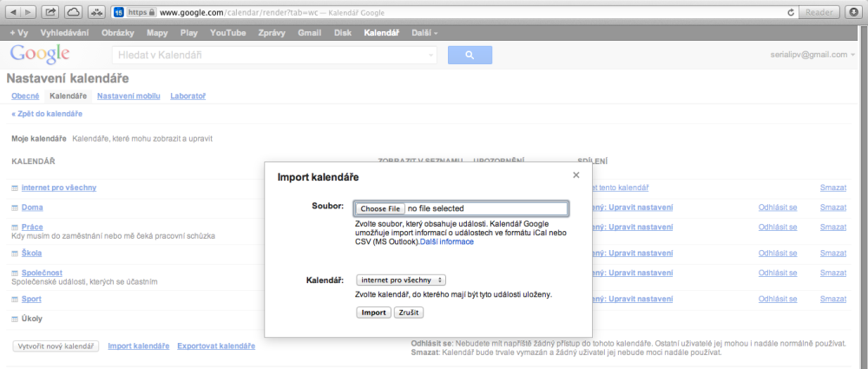Viewport: 868px width, 369px height.
Task: Click the Reader button in address bar
Action: coord(820,12)
